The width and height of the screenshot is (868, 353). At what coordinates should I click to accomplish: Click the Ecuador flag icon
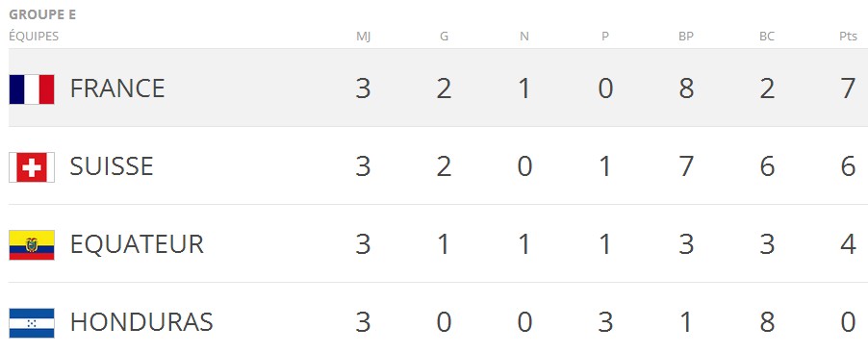[x=32, y=245]
